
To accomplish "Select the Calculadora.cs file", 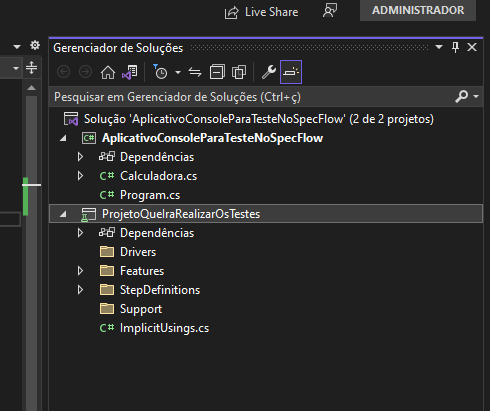I will 158,176.
